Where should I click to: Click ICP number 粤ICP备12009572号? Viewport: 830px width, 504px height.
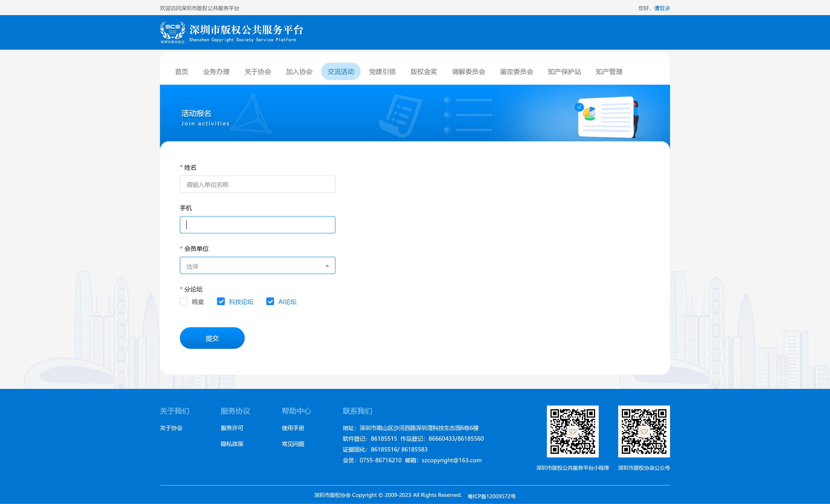[x=492, y=496]
